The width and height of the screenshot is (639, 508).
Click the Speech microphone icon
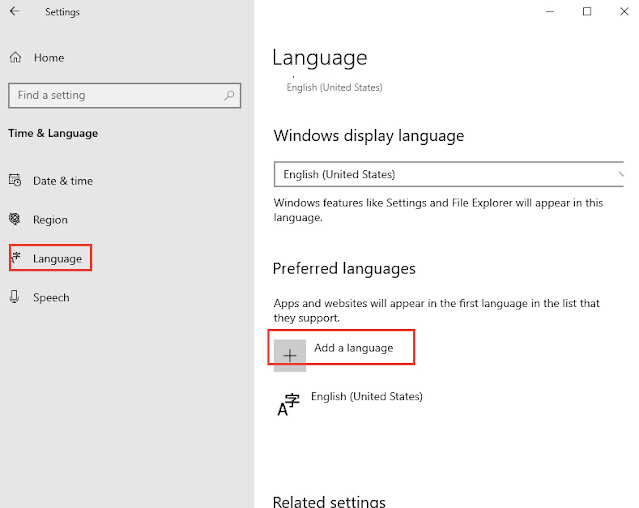pos(14,297)
